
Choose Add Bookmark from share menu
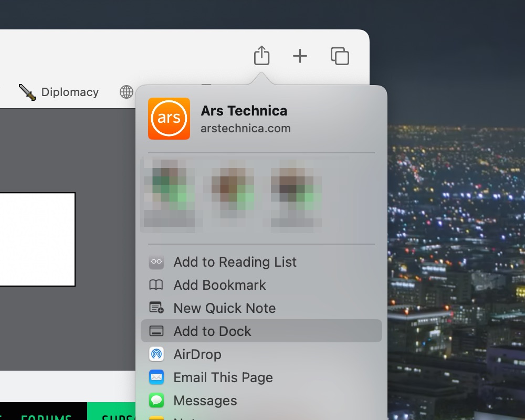coord(219,285)
